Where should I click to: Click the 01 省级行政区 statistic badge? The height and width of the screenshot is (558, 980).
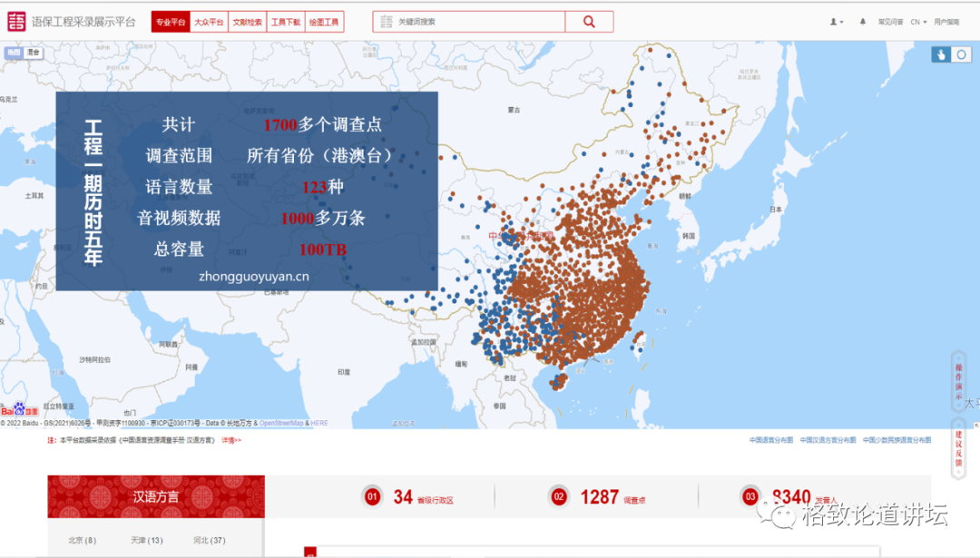pos(373,497)
